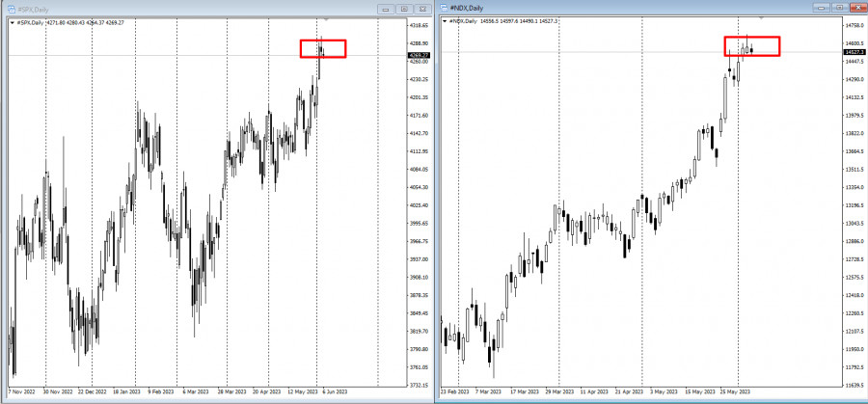Image resolution: width=868 pixels, height=404 pixels.
Task: Click SPX price level 4171.60
Action: (420, 115)
